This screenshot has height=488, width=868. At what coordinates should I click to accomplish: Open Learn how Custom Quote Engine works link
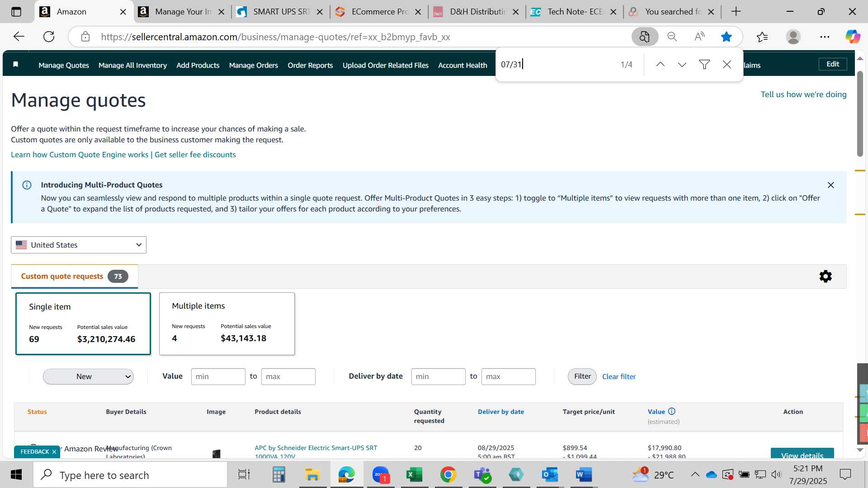[80, 155]
